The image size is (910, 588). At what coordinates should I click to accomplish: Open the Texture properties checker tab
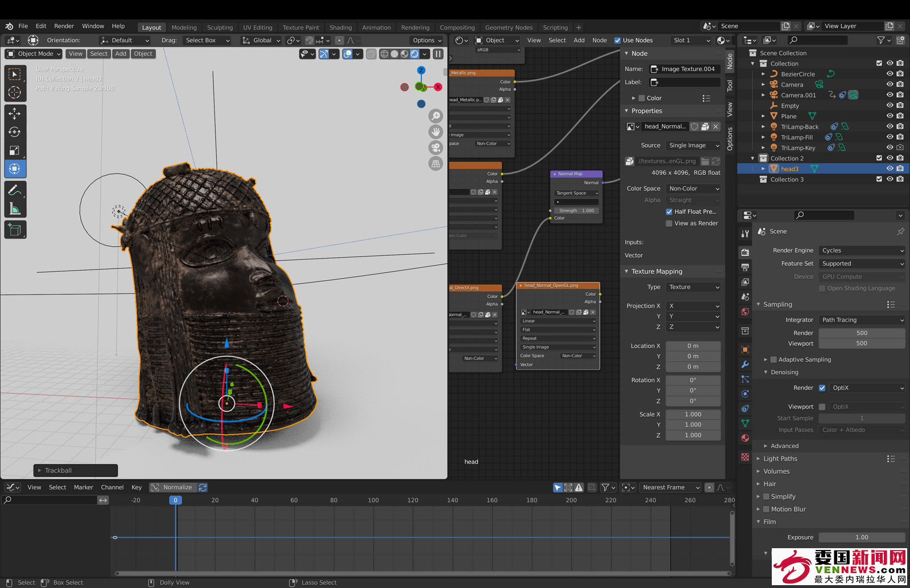745,457
